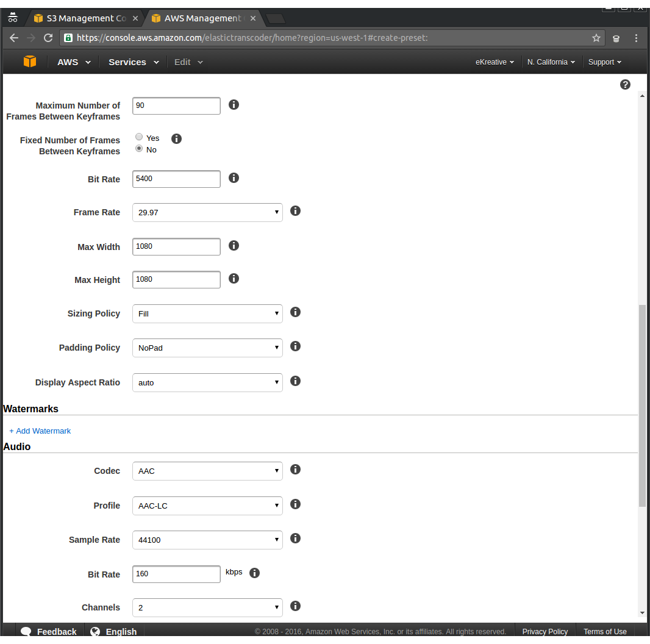Click info icon next to video Bit Rate
The width and height of the screenshot is (650, 644).
[x=234, y=178]
